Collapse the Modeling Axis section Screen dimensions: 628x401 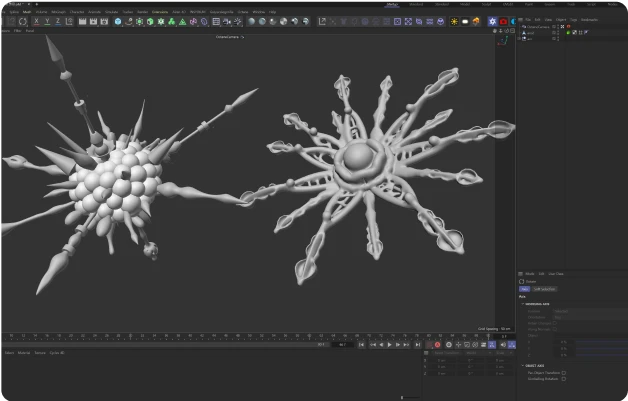(x=523, y=304)
